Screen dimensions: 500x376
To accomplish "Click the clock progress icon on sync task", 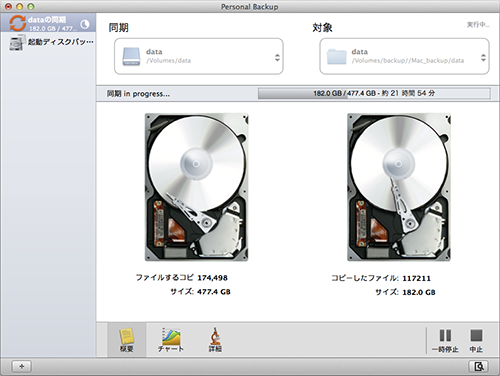I will [x=85, y=24].
